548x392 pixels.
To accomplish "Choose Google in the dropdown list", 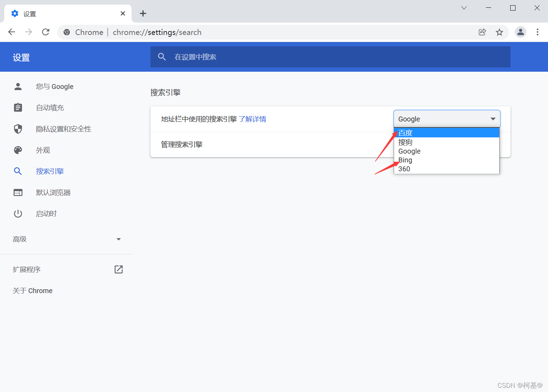I will (447, 151).
